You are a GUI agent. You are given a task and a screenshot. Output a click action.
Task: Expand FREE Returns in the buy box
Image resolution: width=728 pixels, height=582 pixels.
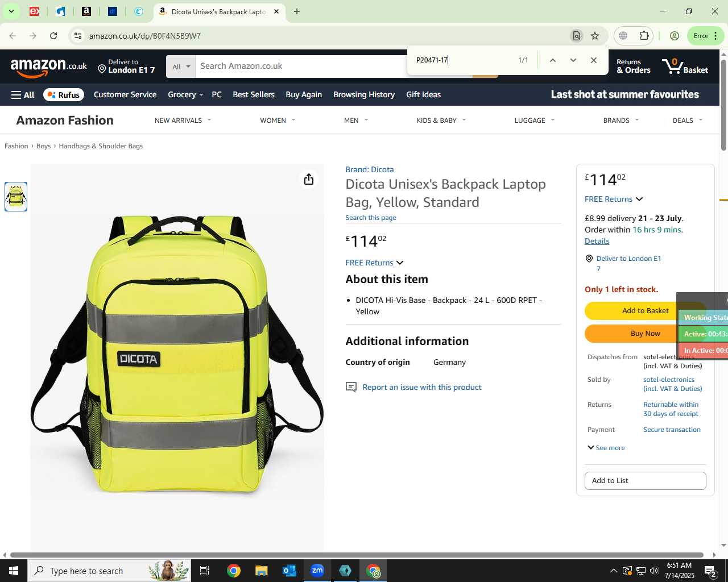point(614,199)
